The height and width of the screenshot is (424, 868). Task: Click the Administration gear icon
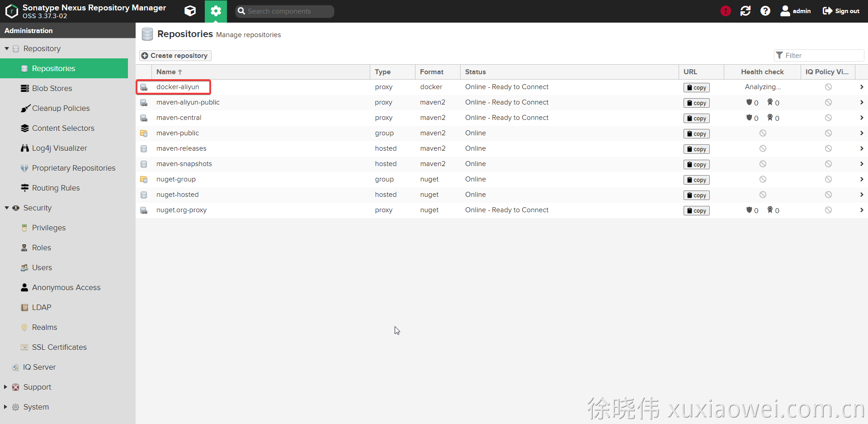tap(216, 11)
